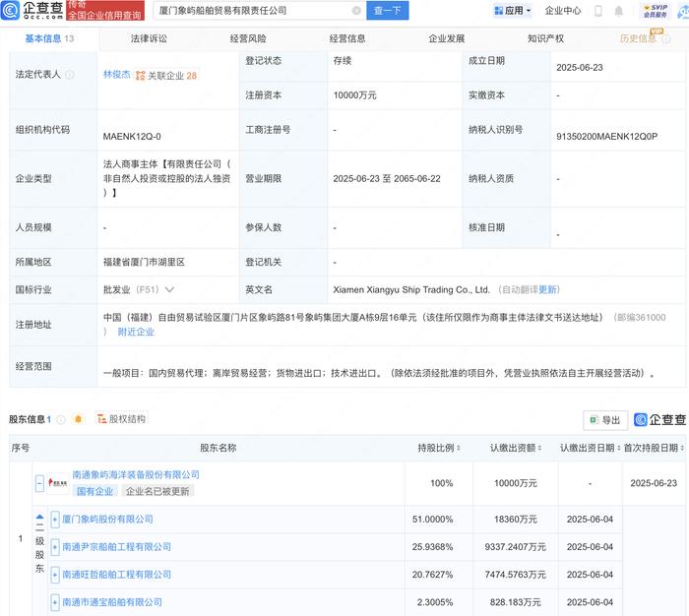Viewport: 689px width, 616px height.
Task: Click the 全国企业信用查询 red banner
Action: point(105,11)
